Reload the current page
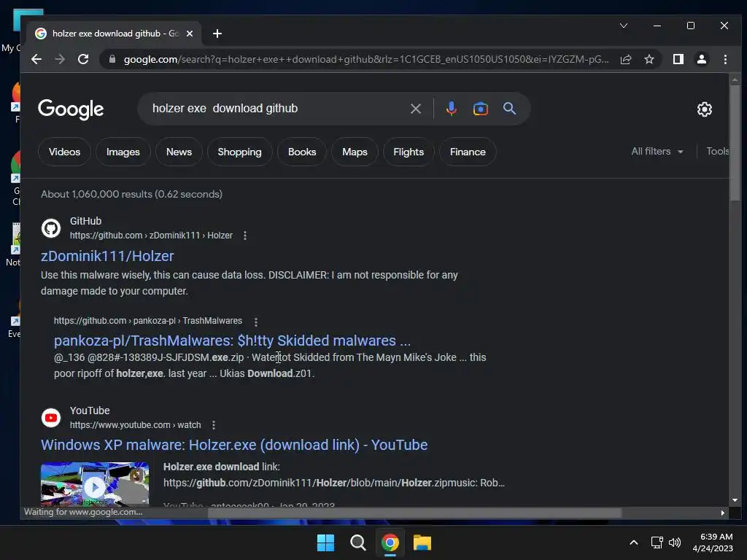 coord(83,59)
